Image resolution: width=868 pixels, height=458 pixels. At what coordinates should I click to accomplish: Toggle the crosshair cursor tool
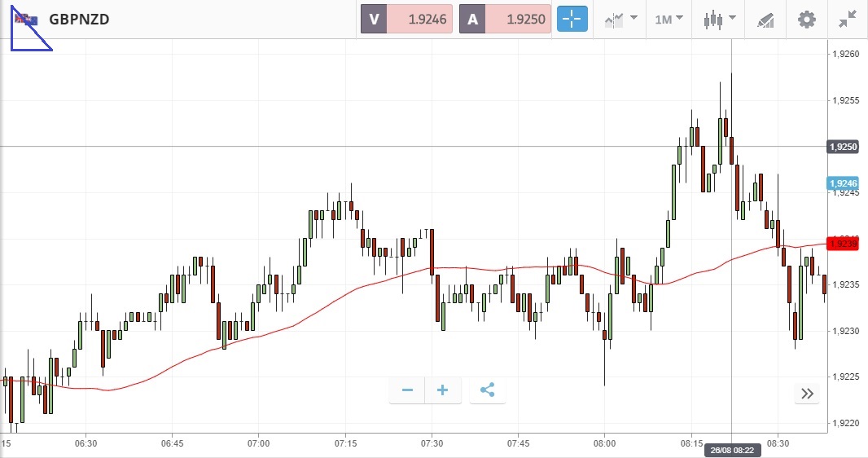(572, 19)
